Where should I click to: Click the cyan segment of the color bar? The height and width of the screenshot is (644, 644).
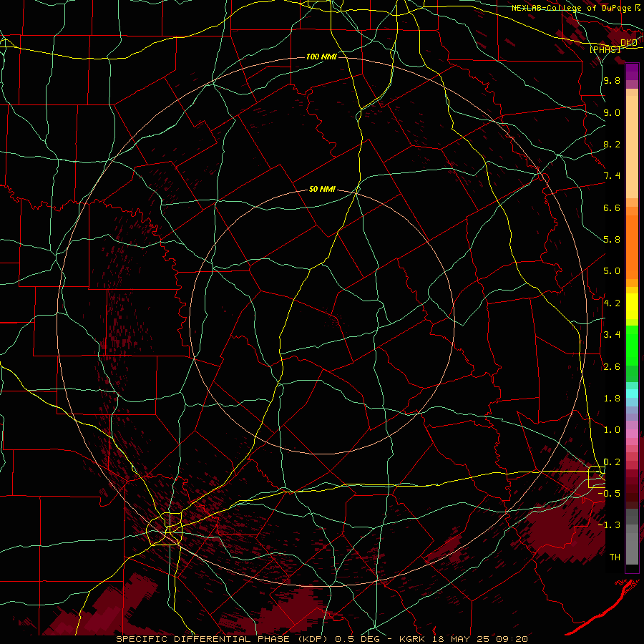click(632, 394)
